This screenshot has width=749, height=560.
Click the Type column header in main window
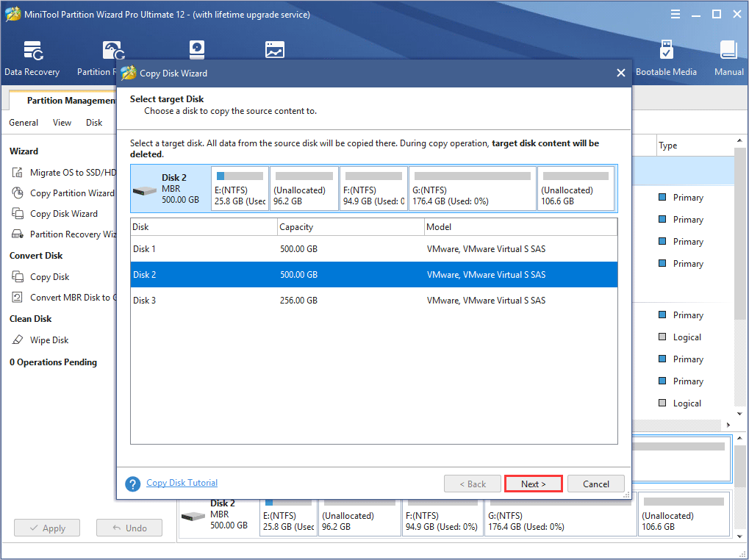pyautogui.click(x=695, y=146)
